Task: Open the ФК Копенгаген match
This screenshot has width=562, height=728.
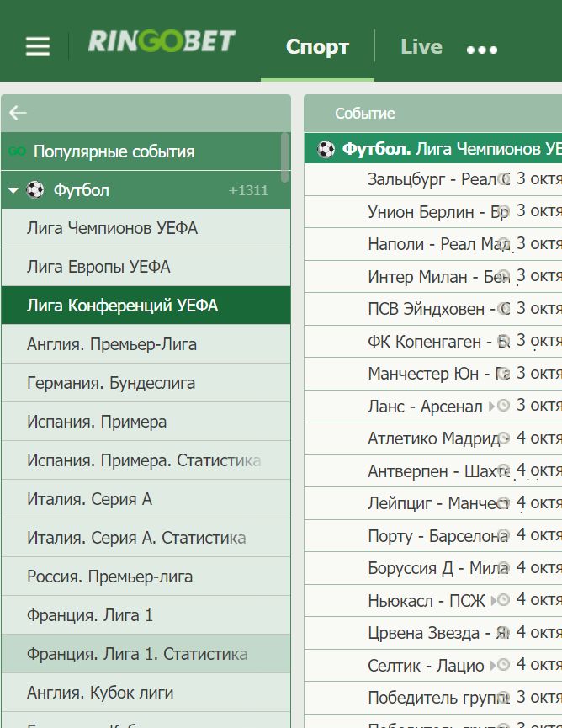Action: click(438, 341)
